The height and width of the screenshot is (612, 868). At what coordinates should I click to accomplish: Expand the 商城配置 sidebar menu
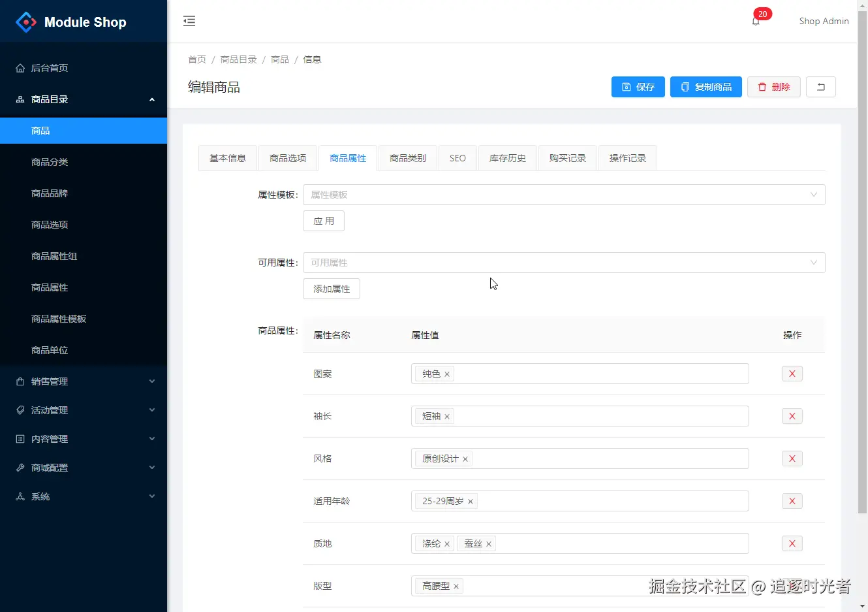click(84, 468)
